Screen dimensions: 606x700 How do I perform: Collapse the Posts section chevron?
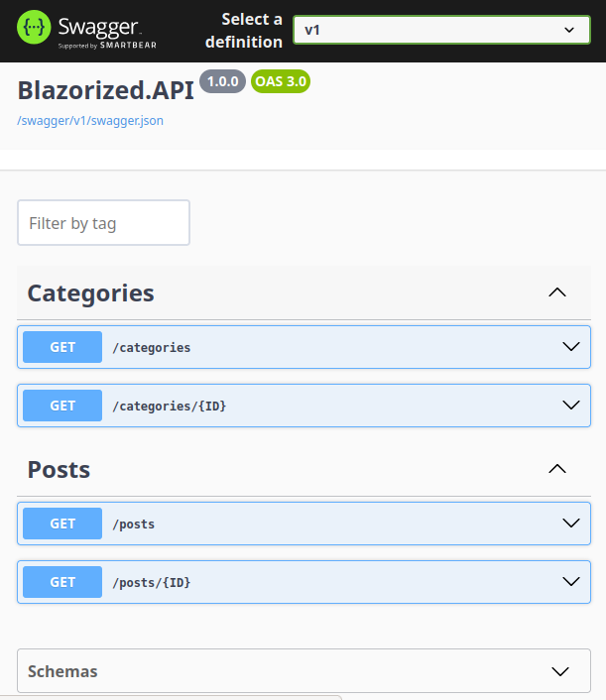[x=557, y=469]
